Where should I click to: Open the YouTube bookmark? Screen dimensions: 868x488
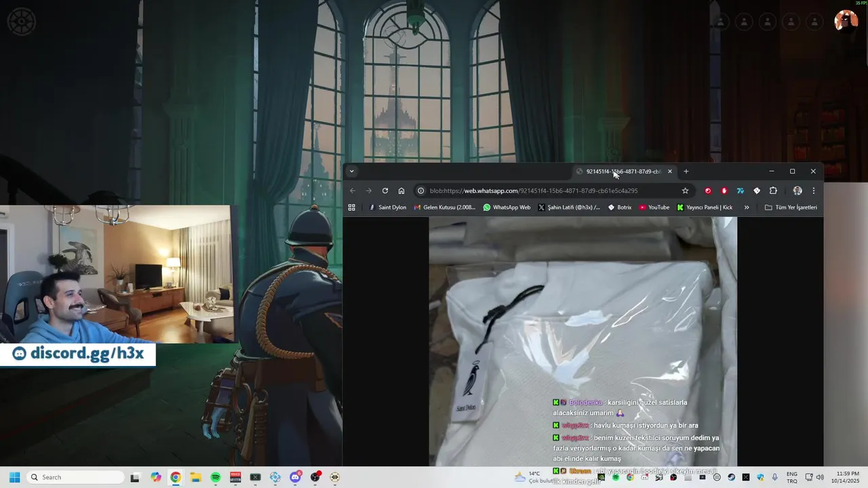[654, 207]
